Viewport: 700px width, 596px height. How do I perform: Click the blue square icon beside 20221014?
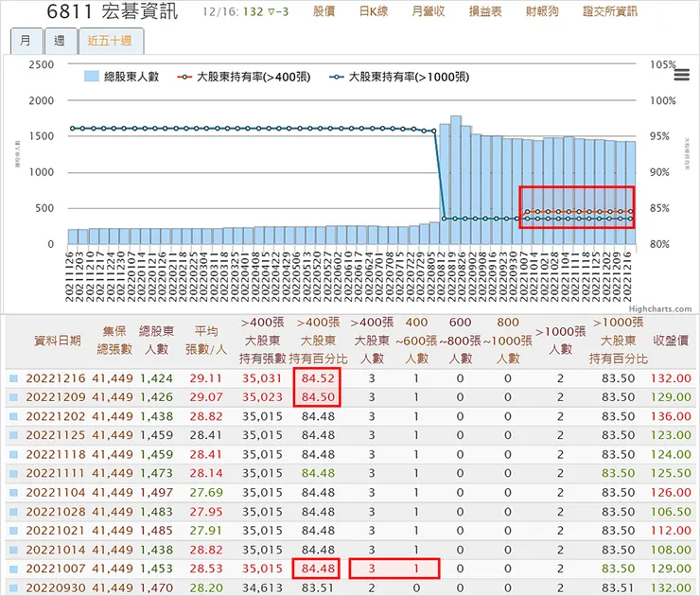point(14,550)
